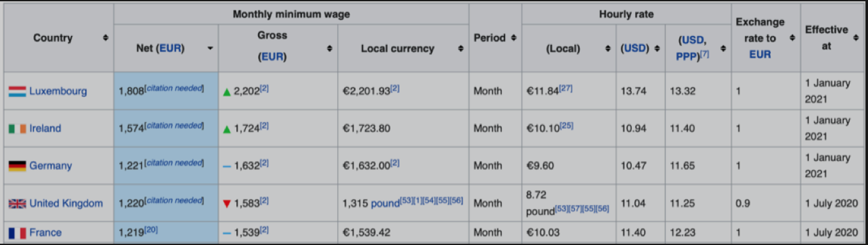Click citation [20] beside France net wage
This screenshot has height=245, width=868.
tap(151, 230)
